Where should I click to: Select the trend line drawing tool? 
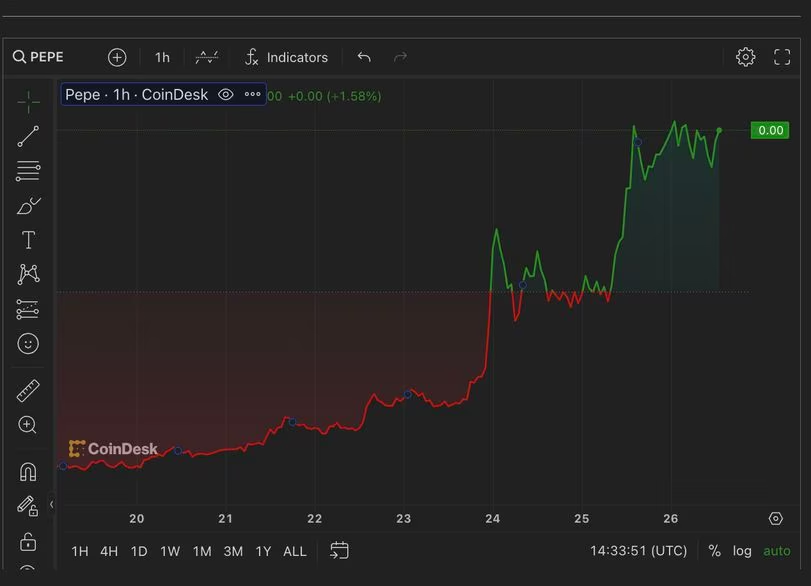pos(27,136)
